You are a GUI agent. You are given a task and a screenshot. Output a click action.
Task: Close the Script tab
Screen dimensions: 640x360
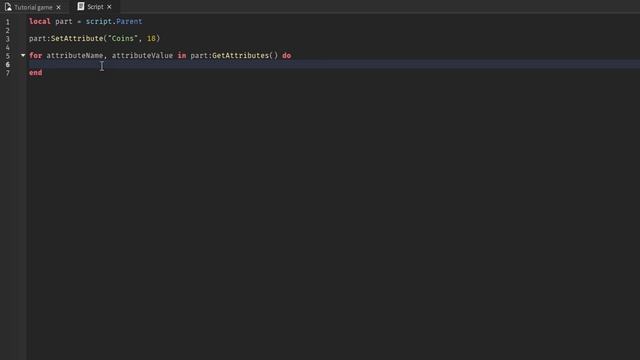point(109,7)
